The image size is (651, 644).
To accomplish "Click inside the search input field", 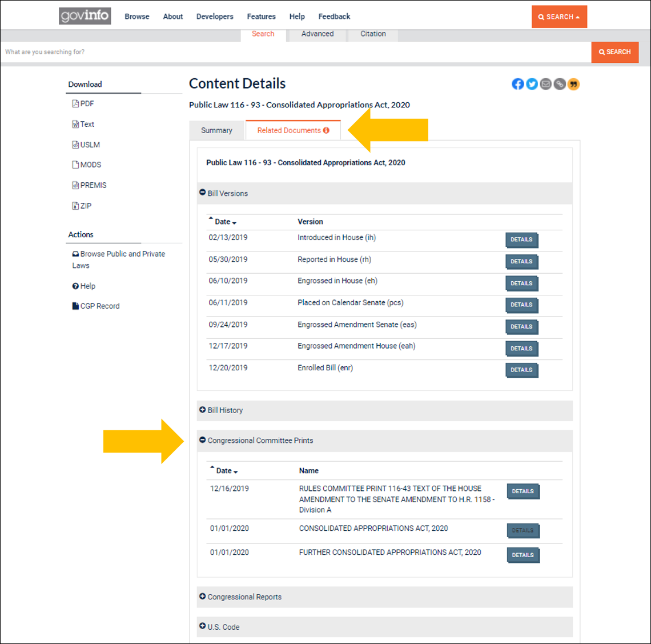I will [x=228, y=52].
